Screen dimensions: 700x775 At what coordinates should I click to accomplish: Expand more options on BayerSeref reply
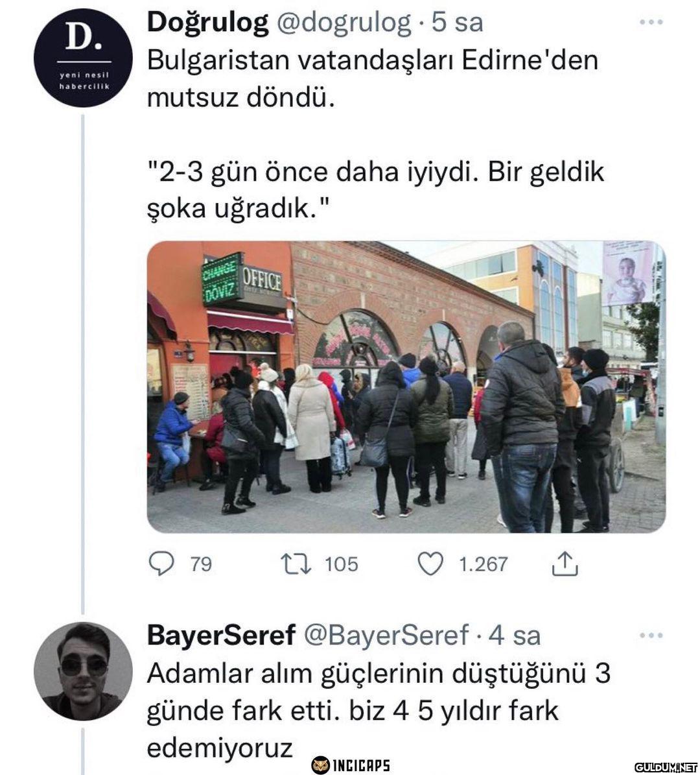651,636
